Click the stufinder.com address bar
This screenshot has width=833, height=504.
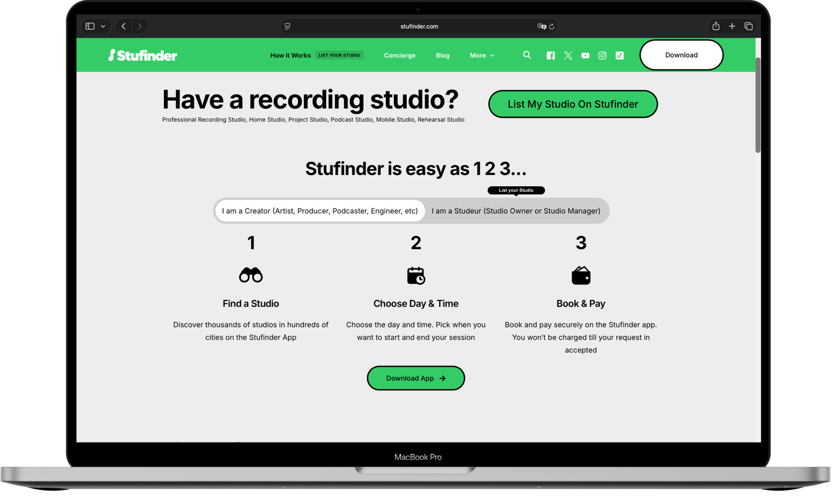pos(419,26)
